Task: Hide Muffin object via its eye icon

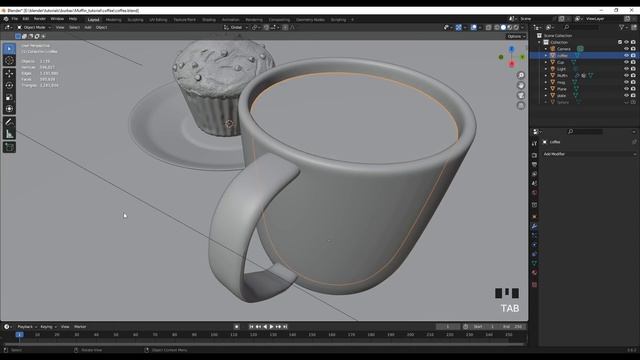Action: [626, 76]
